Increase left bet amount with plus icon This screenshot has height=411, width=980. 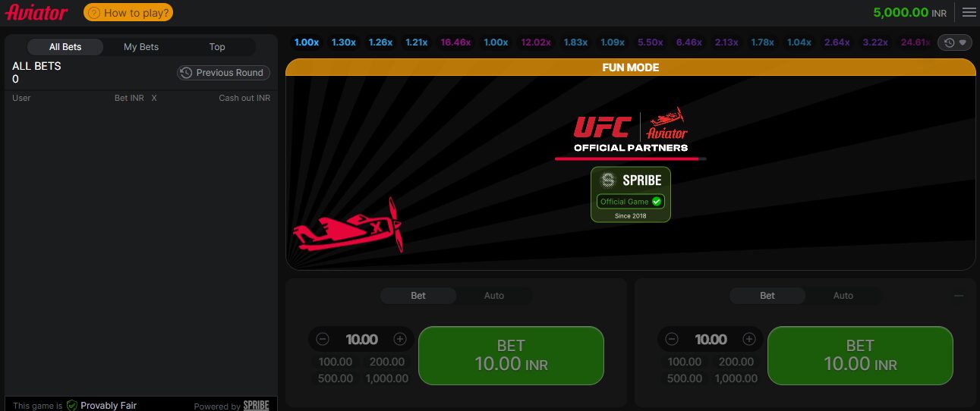(400, 339)
